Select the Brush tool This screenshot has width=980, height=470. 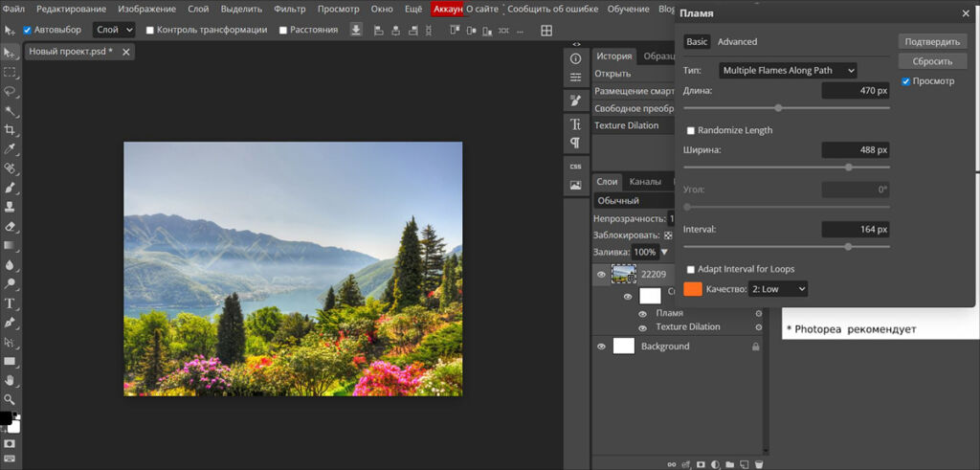tap(10, 189)
